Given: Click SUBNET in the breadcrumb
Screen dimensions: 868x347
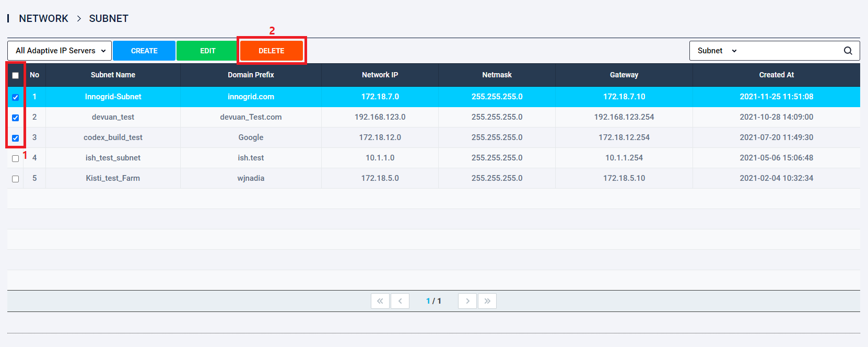Looking at the screenshot, I should tap(109, 18).
